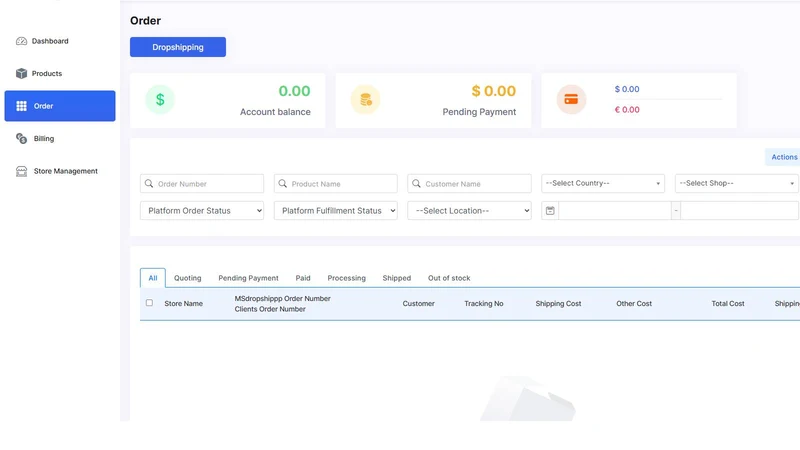Image resolution: width=800 pixels, height=450 pixels.
Task: Switch to the All orders tab
Action: (x=153, y=278)
